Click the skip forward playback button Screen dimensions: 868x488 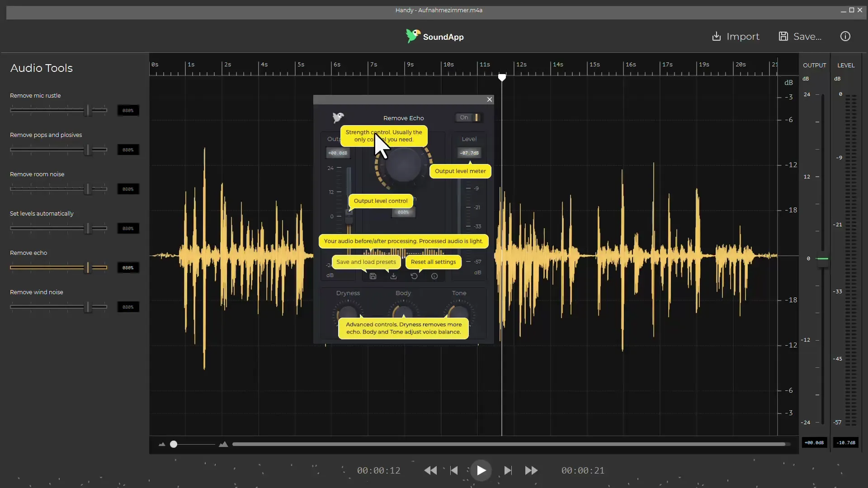[508, 471]
